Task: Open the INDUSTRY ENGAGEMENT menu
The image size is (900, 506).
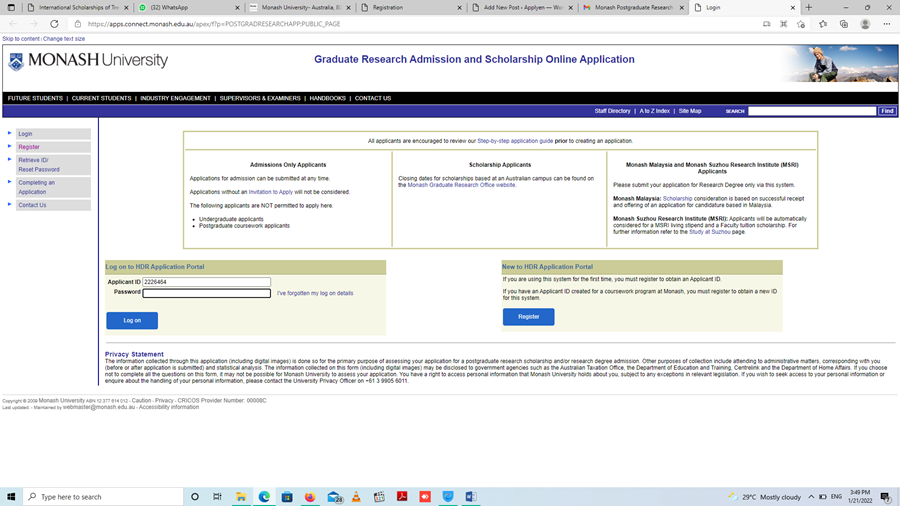Action: tap(175, 98)
